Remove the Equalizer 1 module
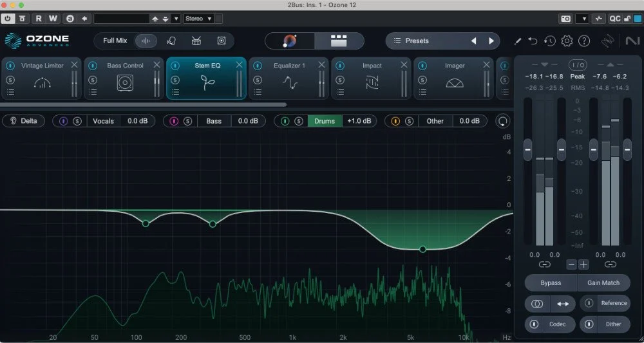 pyautogui.click(x=321, y=65)
